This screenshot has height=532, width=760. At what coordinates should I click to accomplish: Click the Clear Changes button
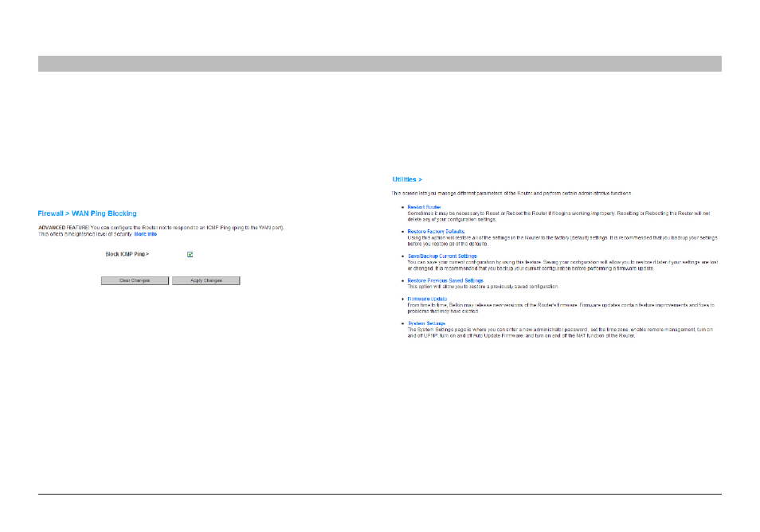pyautogui.click(x=135, y=280)
